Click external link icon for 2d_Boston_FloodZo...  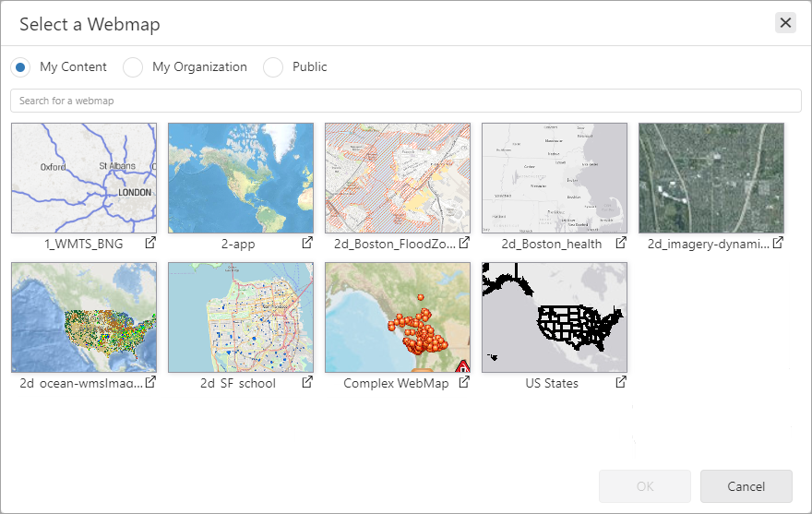pos(464,243)
